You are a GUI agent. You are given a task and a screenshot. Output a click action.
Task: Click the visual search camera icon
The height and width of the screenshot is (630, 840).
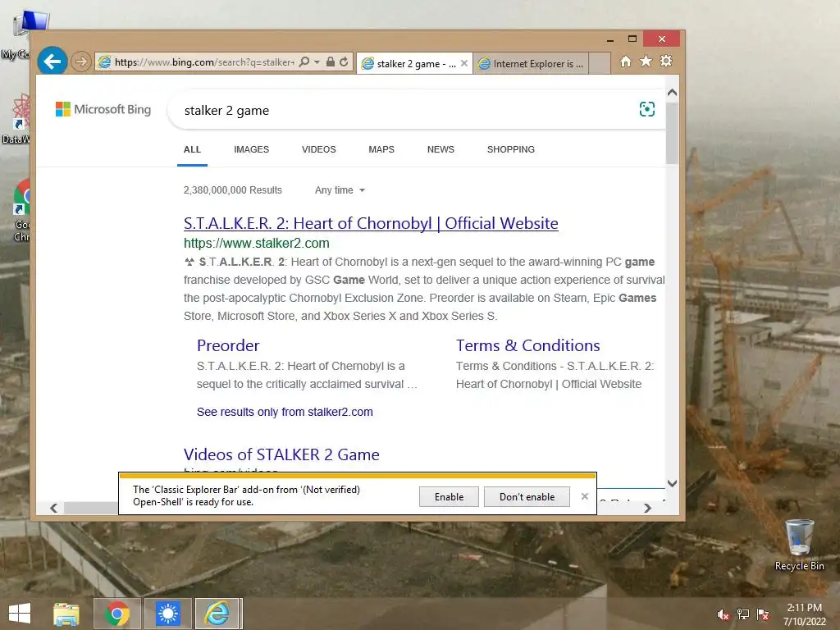(647, 109)
